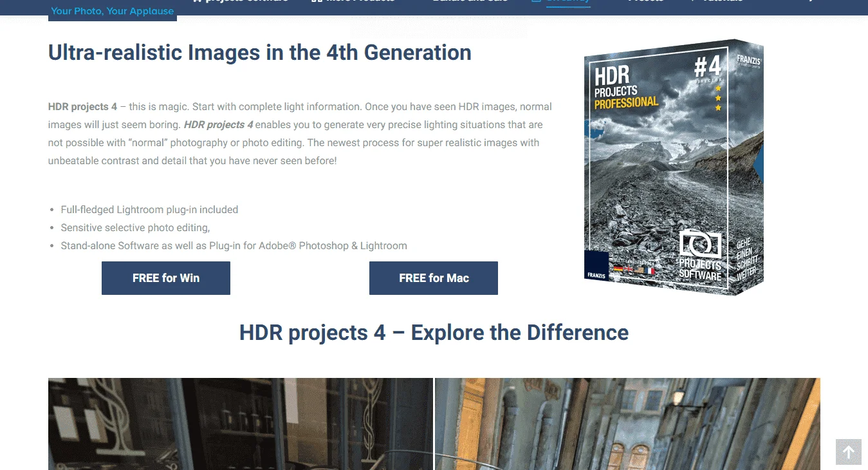The image size is (868, 470).
Task: Click the paragraph starting "HDR projects 4 – this is magic"
Action: pos(300,133)
